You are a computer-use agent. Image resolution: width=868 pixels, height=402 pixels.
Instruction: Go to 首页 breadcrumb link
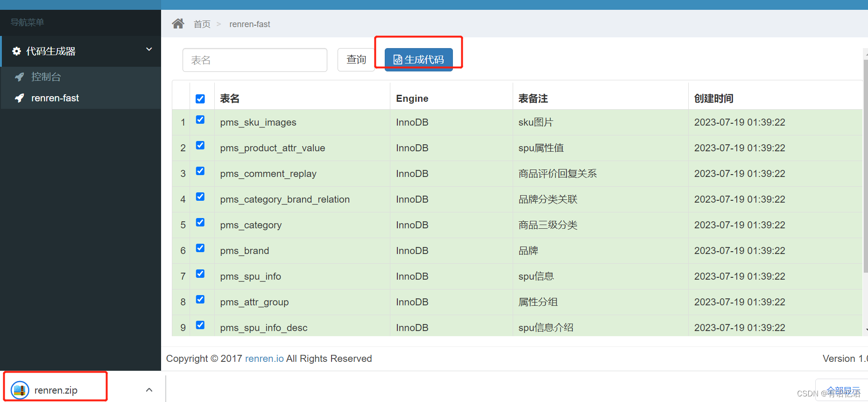(202, 24)
